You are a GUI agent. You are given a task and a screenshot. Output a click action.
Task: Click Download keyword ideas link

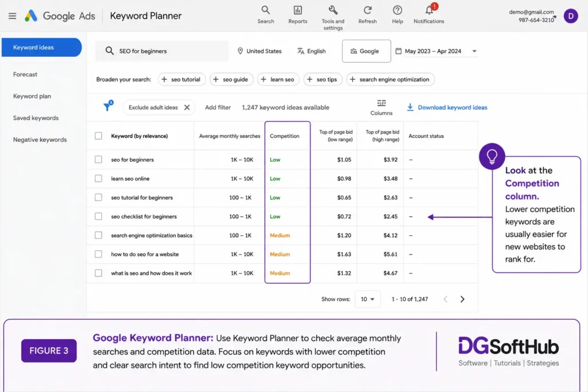pyautogui.click(x=452, y=107)
